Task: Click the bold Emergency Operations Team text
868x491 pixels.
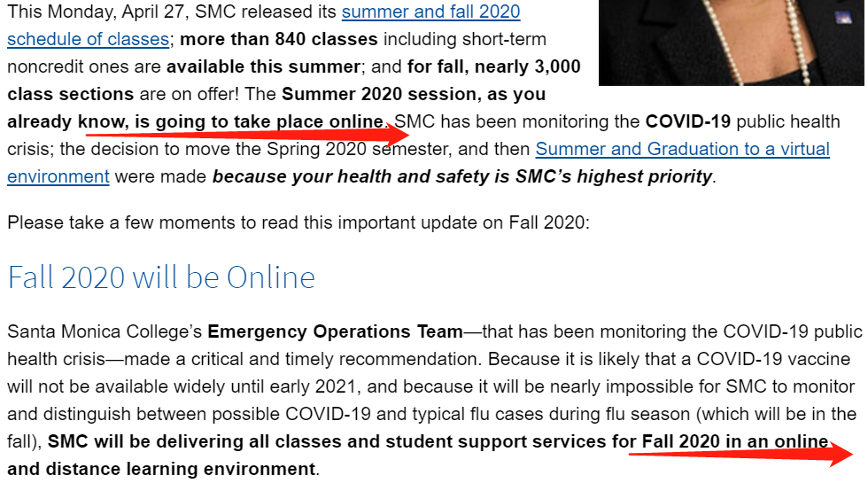Action: (335, 332)
